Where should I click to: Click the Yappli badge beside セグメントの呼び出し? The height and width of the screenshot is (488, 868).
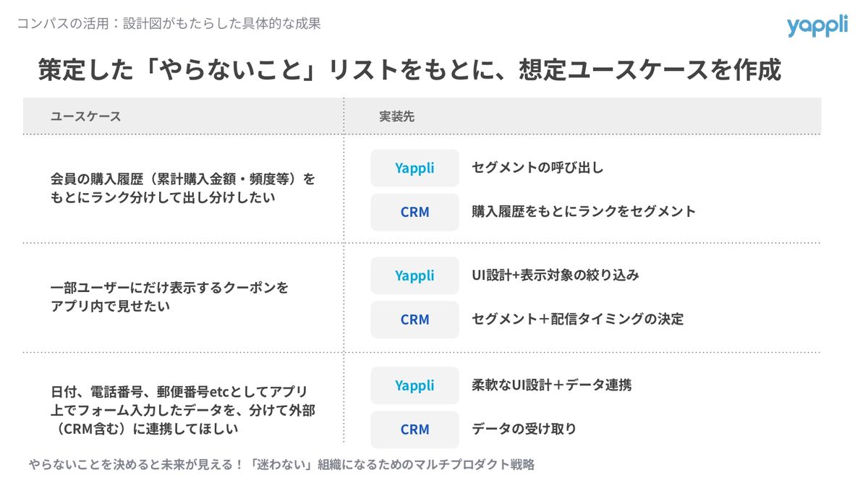(414, 168)
